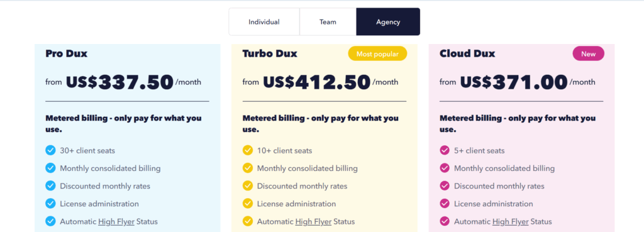
Task: Click pink check icon for Monthly consolidated billing
Action: click(445, 168)
